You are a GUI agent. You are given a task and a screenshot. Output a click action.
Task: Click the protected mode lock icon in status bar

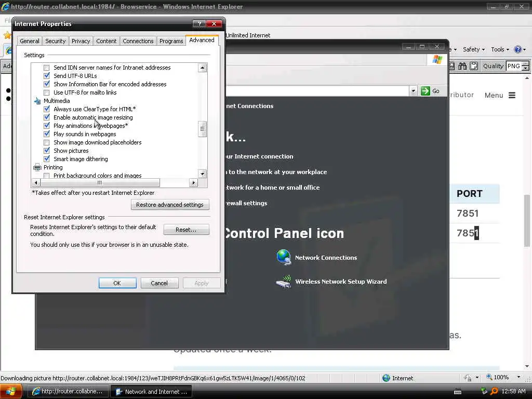coord(468,378)
